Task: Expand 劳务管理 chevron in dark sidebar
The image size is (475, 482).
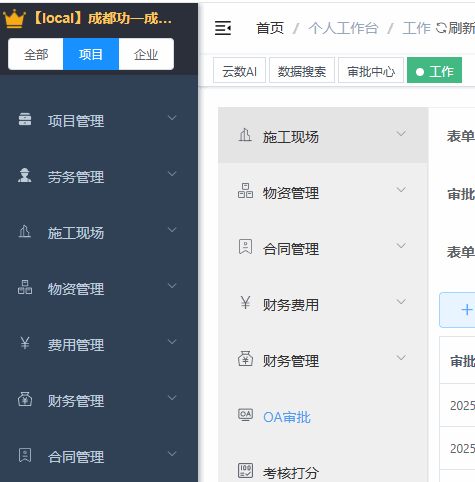Action: [172, 174]
